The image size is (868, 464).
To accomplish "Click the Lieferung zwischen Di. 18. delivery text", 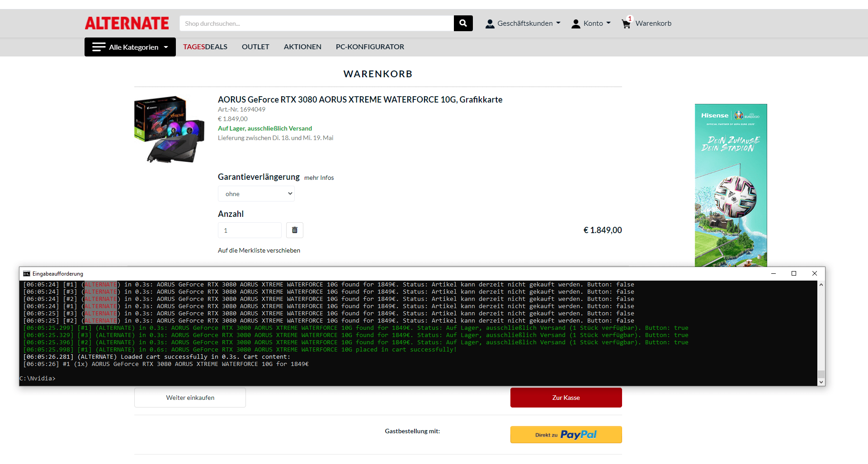I will [x=276, y=138].
